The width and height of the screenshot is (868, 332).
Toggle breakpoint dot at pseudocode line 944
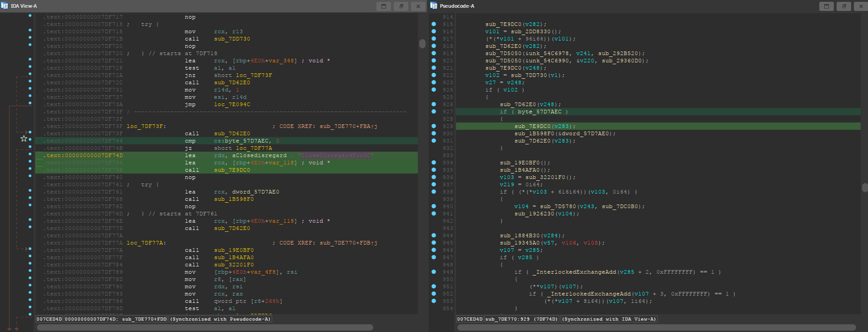434,235
